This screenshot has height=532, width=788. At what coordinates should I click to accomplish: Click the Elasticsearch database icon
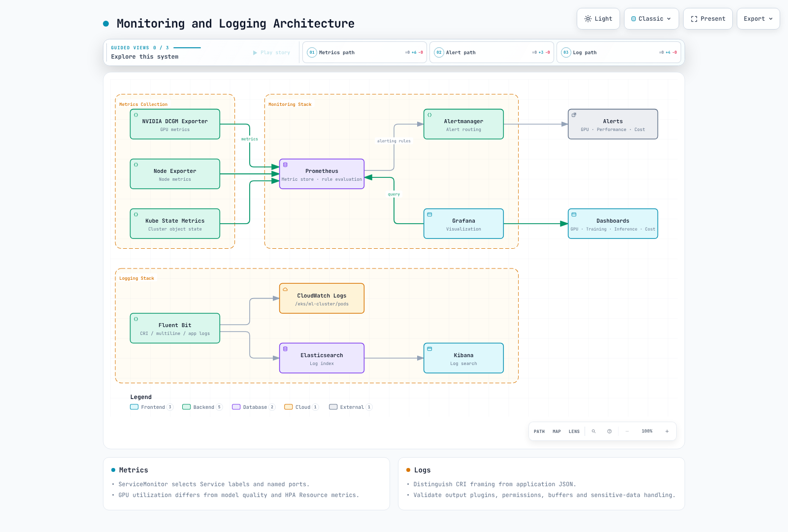point(285,349)
